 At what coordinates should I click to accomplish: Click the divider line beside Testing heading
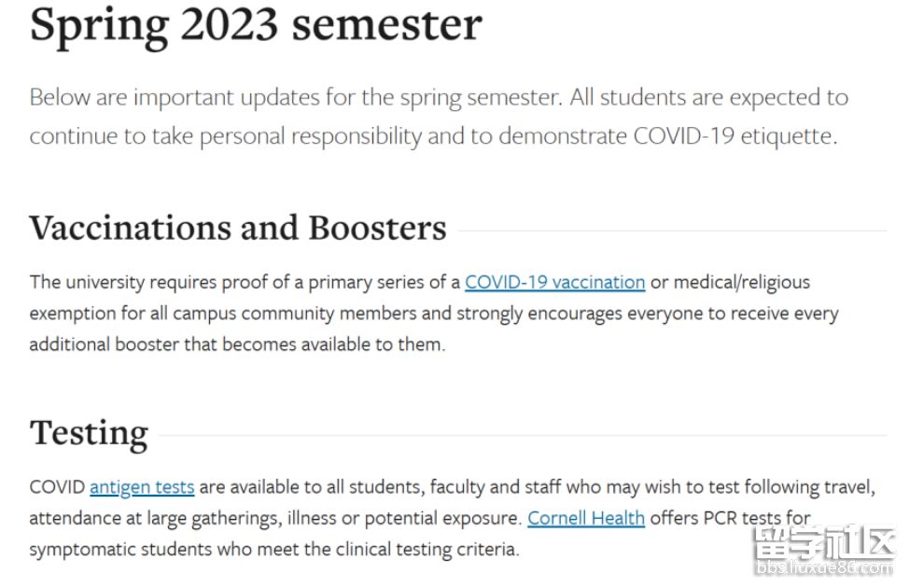coord(523,435)
